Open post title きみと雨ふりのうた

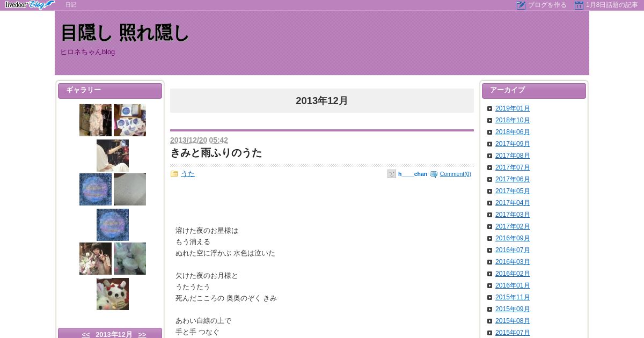216,153
